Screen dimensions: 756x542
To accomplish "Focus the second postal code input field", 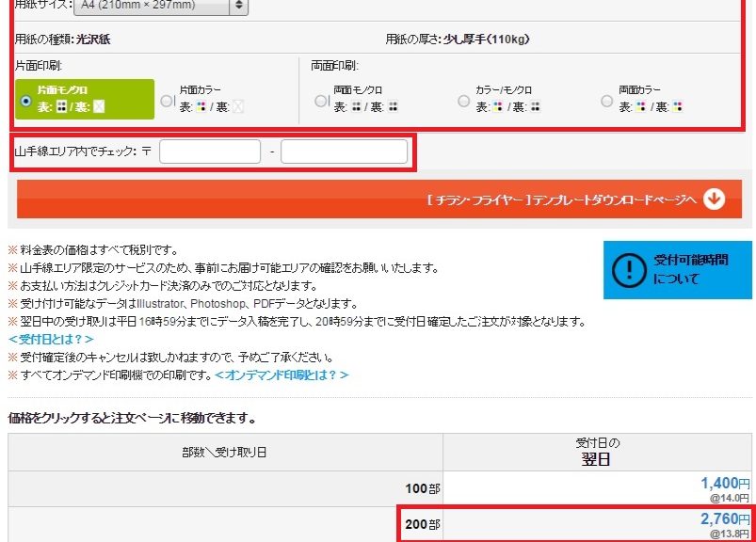I will click(344, 151).
